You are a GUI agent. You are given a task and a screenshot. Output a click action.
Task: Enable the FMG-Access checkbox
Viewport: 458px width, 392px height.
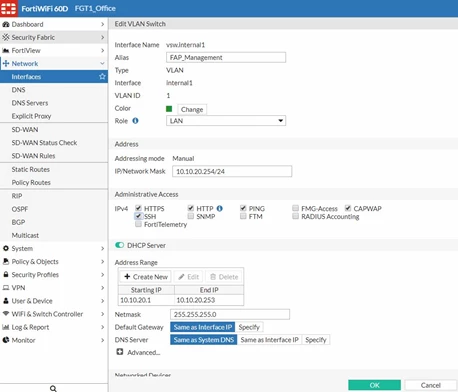coord(295,208)
